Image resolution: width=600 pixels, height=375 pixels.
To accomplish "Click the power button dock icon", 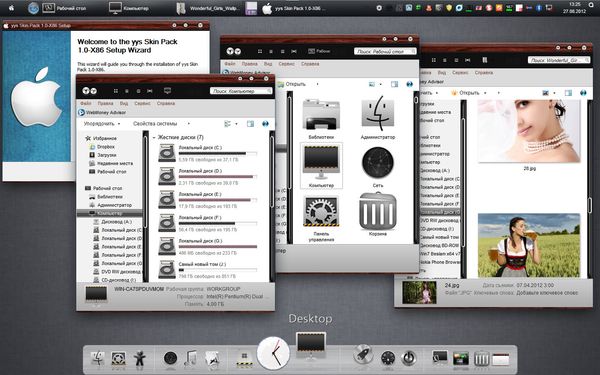I will (x=409, y=358).
